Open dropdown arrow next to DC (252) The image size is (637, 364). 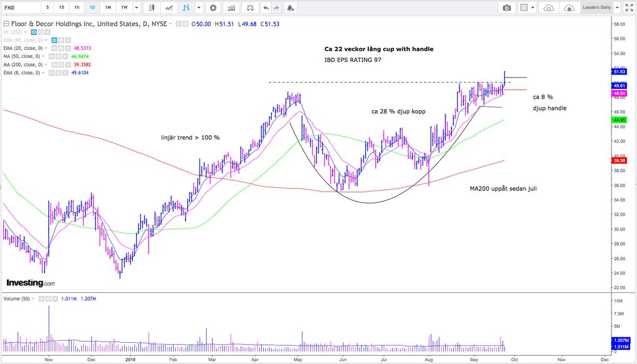click(25, 32)
